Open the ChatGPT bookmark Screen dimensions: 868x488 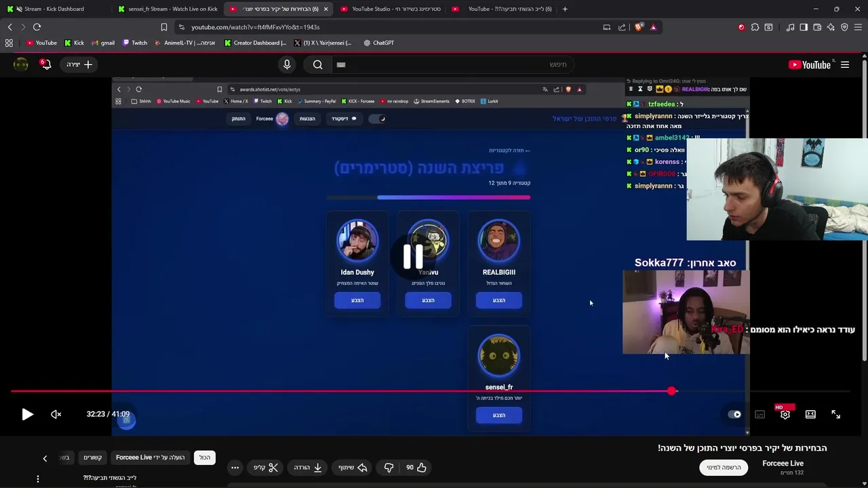tap(378, 43)
